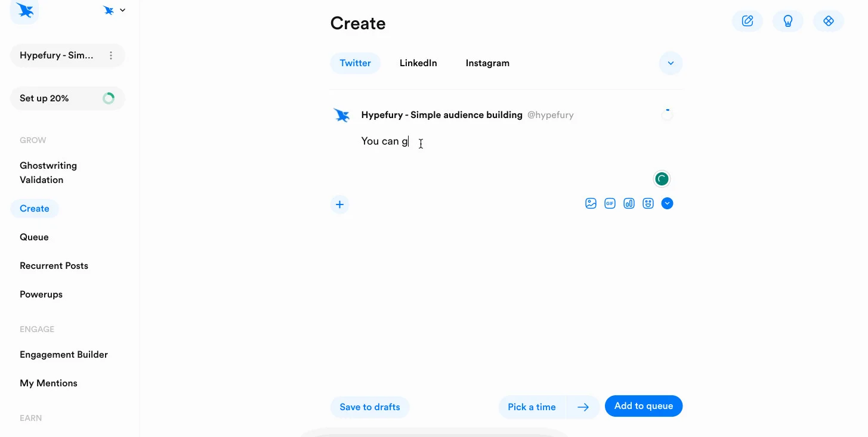The width and height of the screenshot is (868, 437).
Task: Click the compose edit icon at top right
Action: 747,21
